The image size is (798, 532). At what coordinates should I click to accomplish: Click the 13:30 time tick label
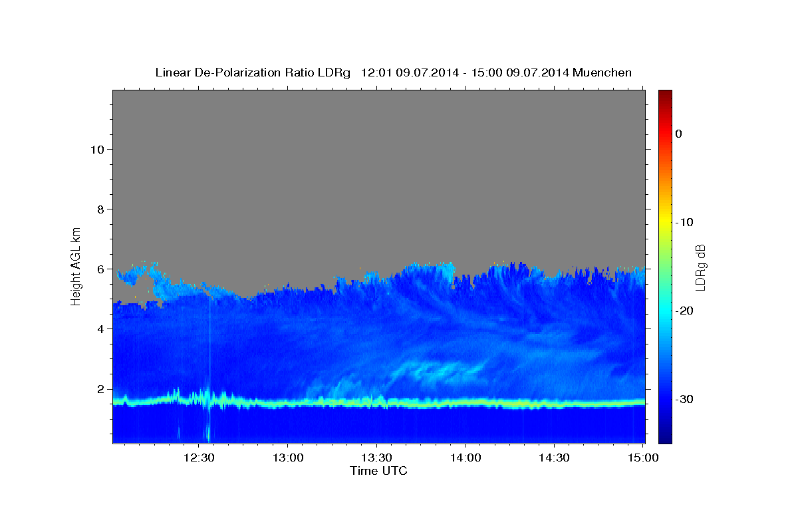tap(376, 458)
